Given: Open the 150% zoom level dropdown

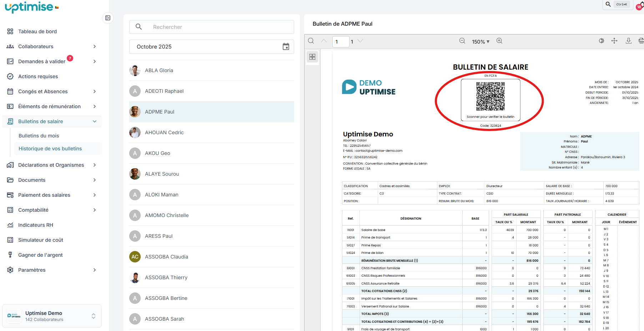Looking at the screenshot, I should point(481,42).
